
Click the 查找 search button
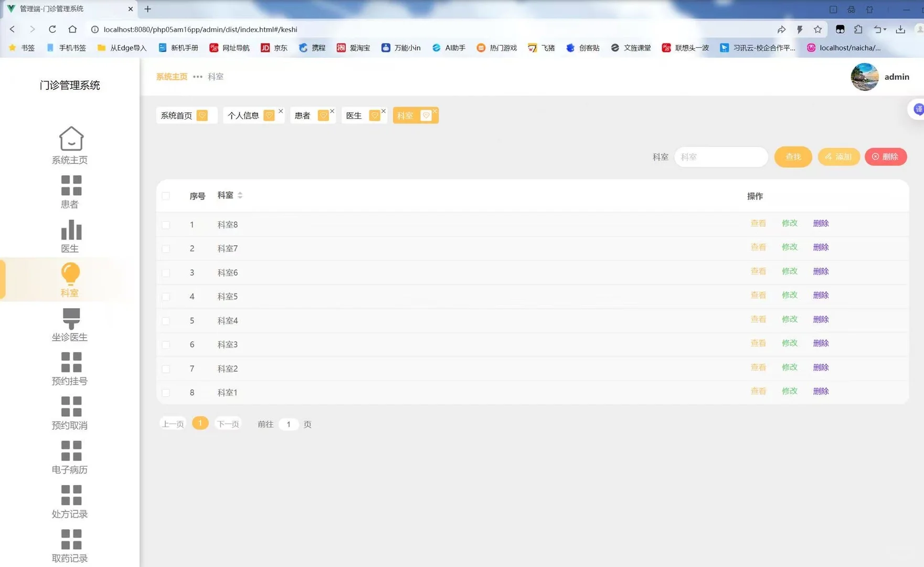coord(793,156)
